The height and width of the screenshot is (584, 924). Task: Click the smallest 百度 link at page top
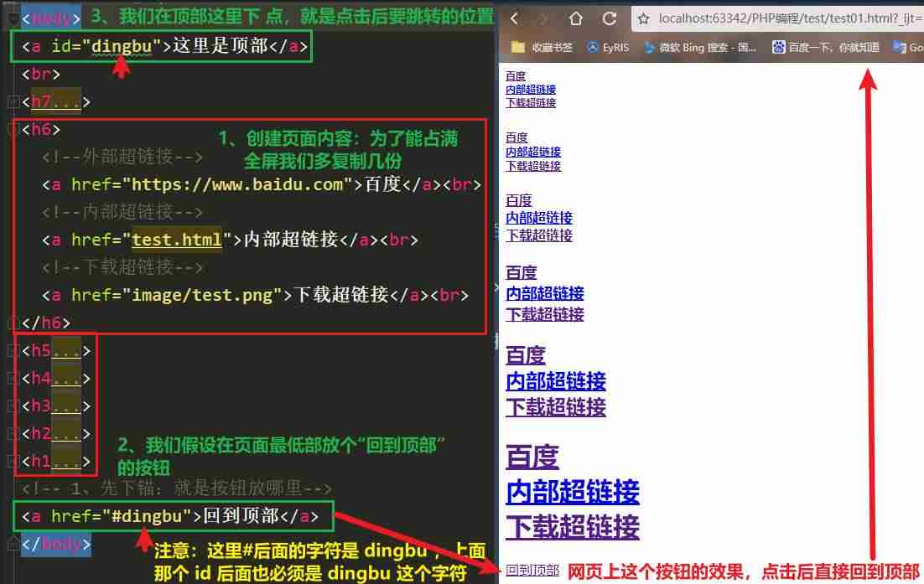515,76
